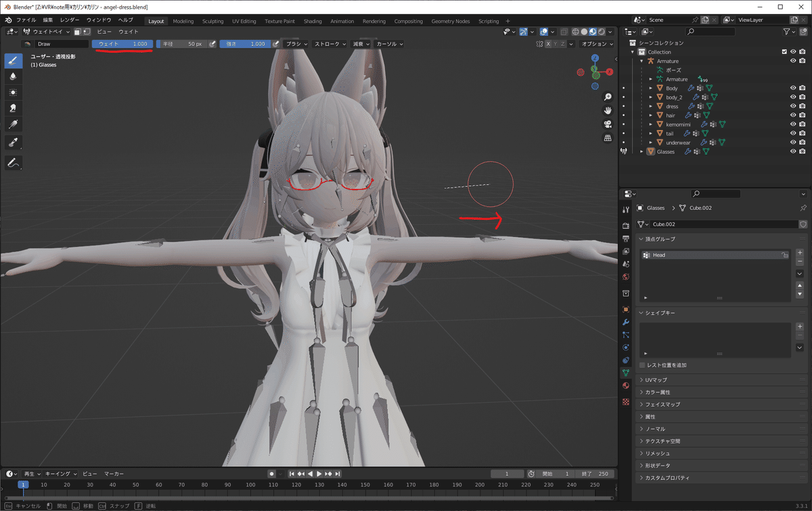This screenshot has width=812, height=511.
Task: Click the current frame number field
Action: [x=507, y=474]
